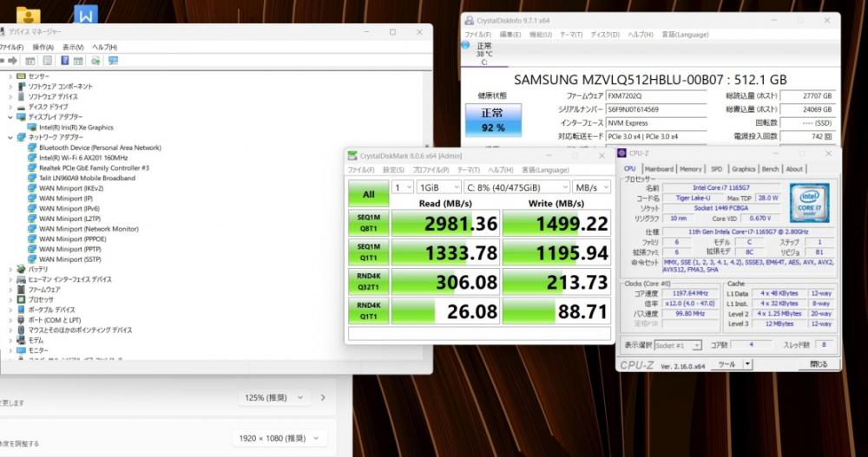Open the test count dropdown showing 1

coord(403,187)
